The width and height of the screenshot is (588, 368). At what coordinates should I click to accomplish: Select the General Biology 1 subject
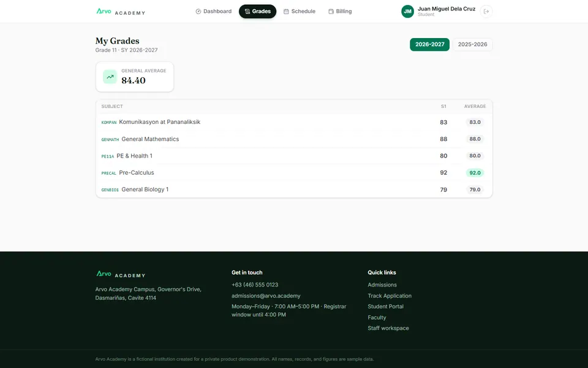click(145, 190)
